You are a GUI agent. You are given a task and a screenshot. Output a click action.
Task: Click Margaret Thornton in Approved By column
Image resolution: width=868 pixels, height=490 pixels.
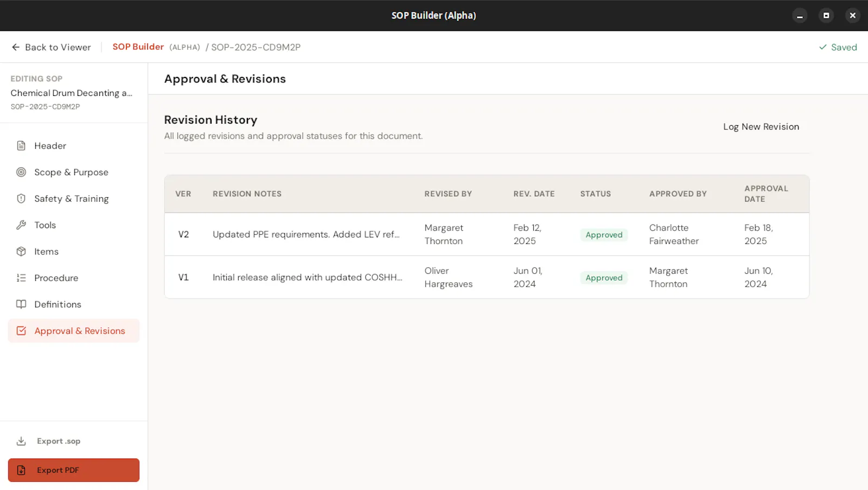(668, 277)
